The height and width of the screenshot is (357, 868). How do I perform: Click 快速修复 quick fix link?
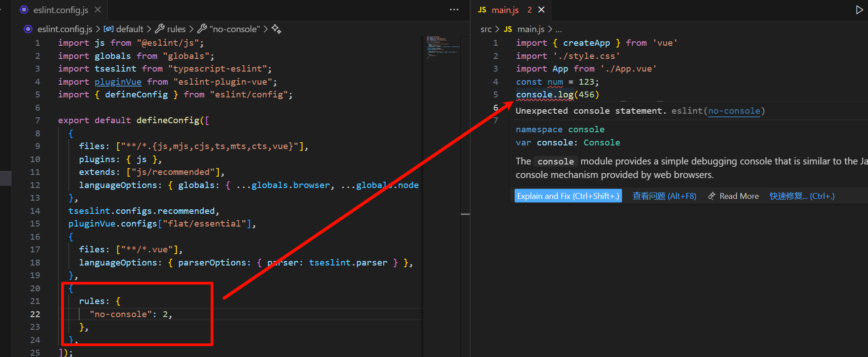[802, 196]
